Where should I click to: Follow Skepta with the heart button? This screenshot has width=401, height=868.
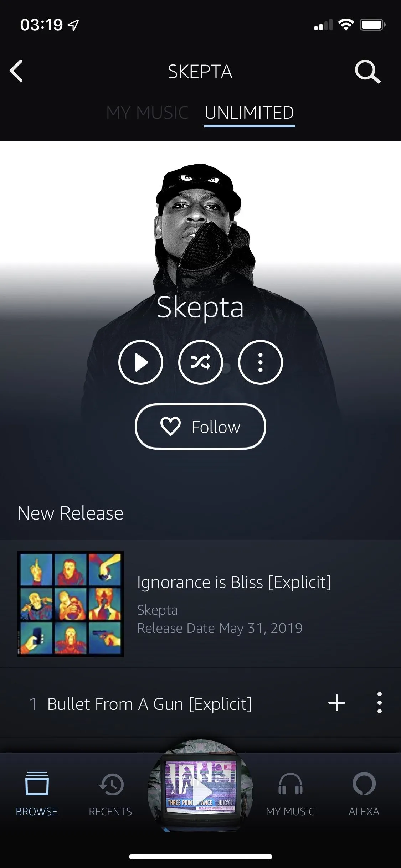pyautogui.click(x=200, y=427)
